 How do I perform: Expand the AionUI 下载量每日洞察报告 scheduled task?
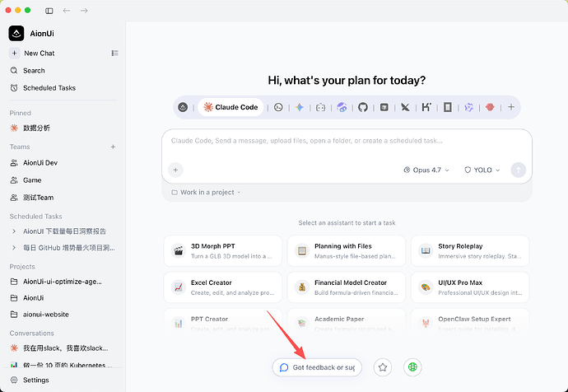click(x=63, y=231)
